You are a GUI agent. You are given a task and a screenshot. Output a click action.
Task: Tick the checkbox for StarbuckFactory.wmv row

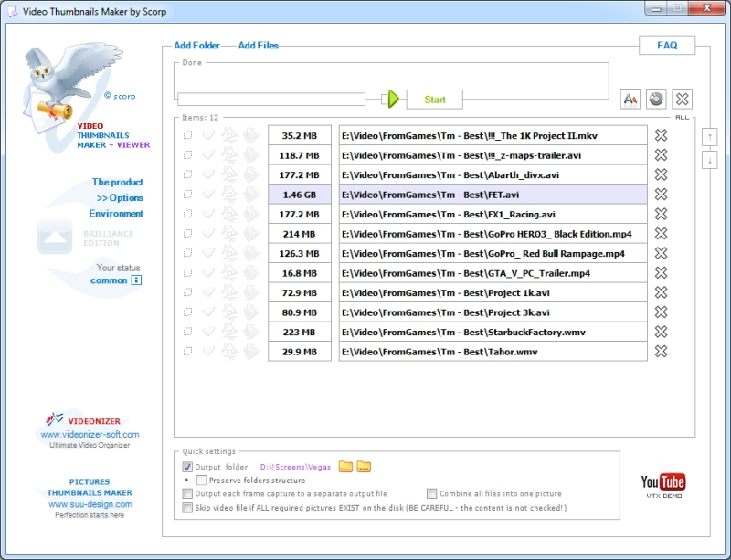click(187, 332)
